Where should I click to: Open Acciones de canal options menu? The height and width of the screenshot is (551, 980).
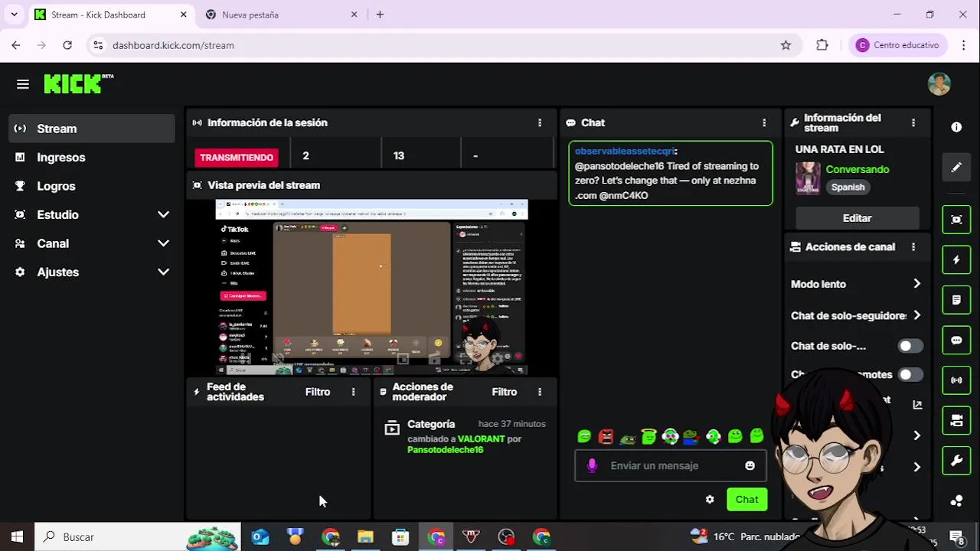pyautogui.click(x=913, y=247)
